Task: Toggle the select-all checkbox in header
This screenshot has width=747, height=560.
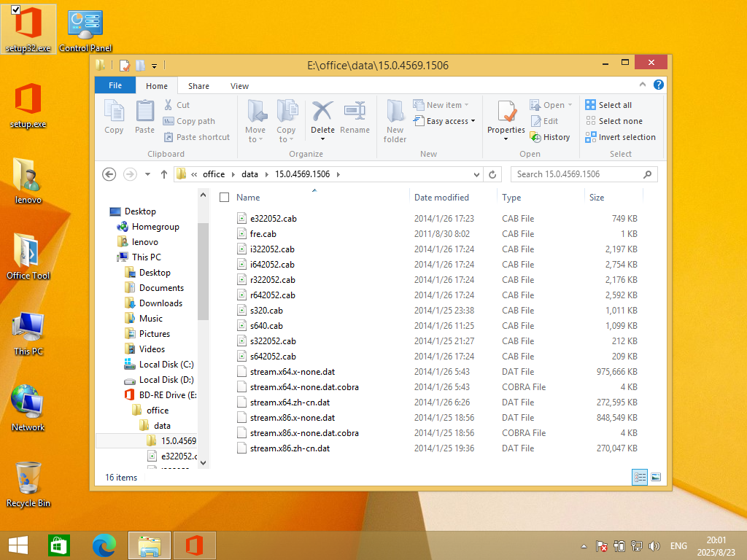Action: tap(225, 198)
